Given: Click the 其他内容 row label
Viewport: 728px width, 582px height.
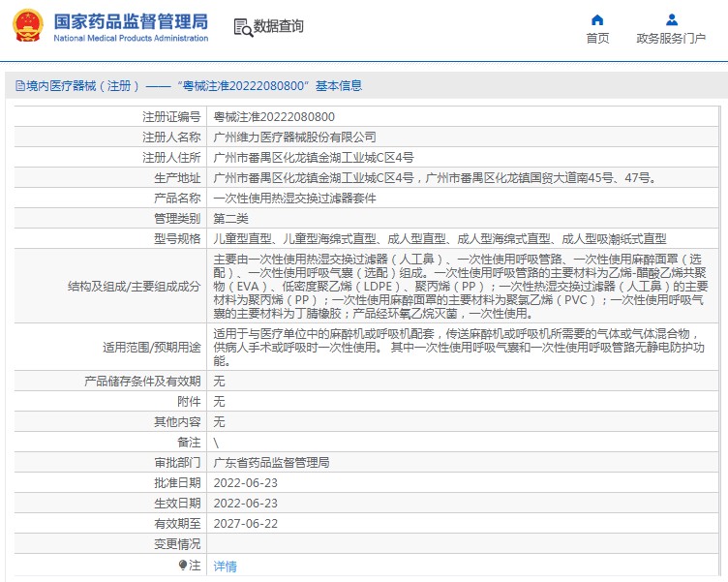Looking at the screenshot, I should pyautogui.click(x=177, y=422).
